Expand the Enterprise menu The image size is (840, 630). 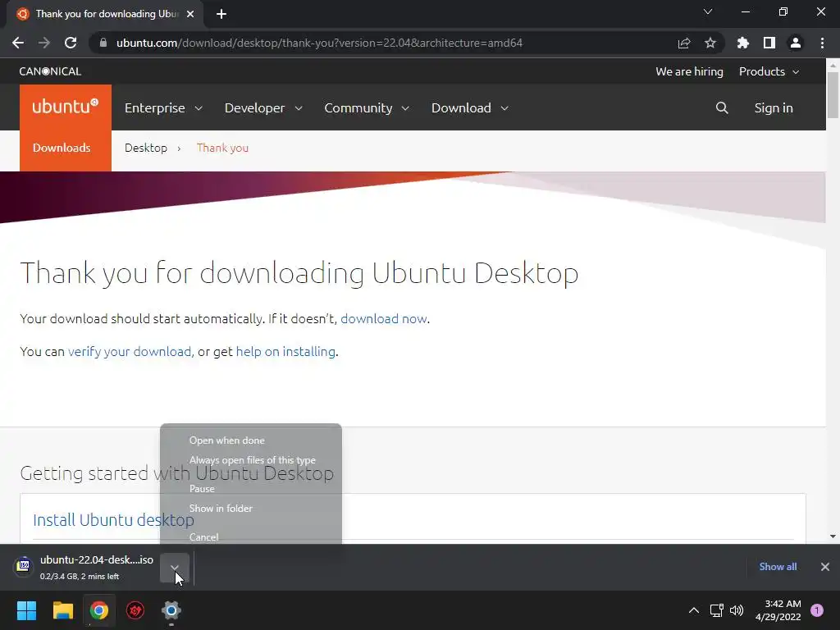point(163,107)
